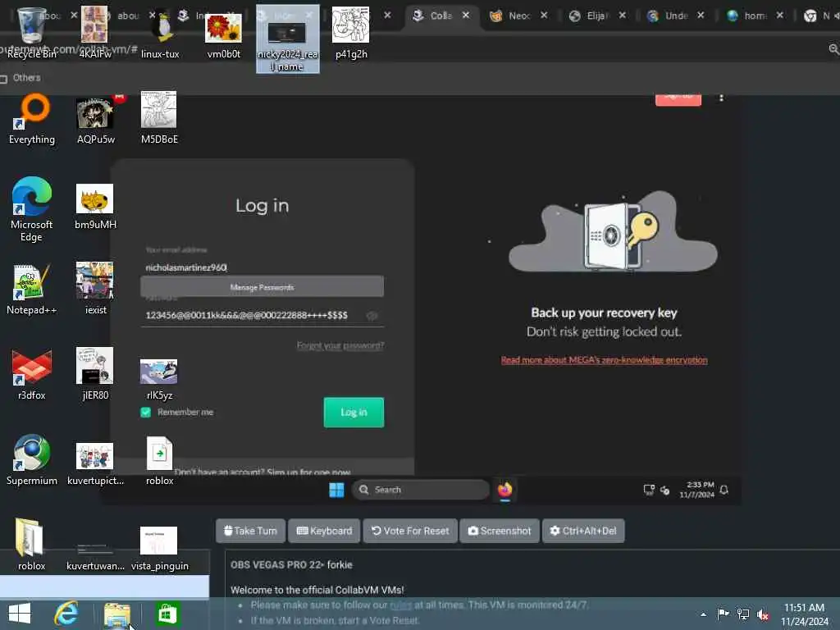The image size is (840, 630).
Task: Open the vista_pinguin image icon
Action: click(x=160, y=549)
